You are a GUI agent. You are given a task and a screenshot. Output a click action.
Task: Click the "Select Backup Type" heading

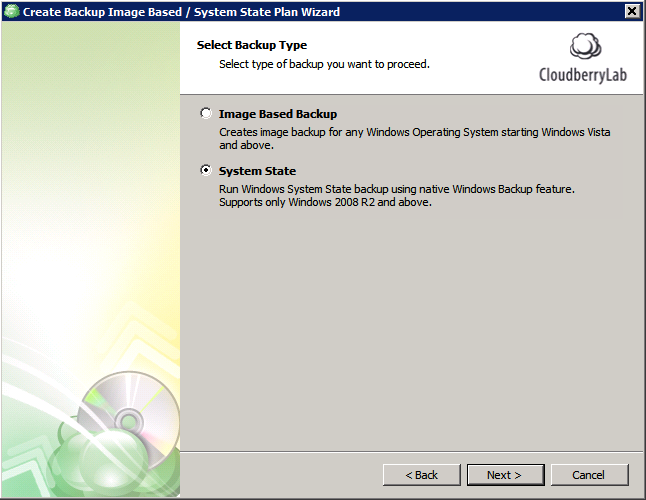251,45
